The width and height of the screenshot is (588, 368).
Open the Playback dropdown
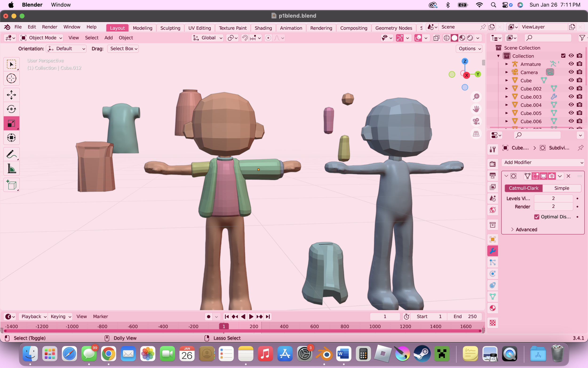click(33, 316)
